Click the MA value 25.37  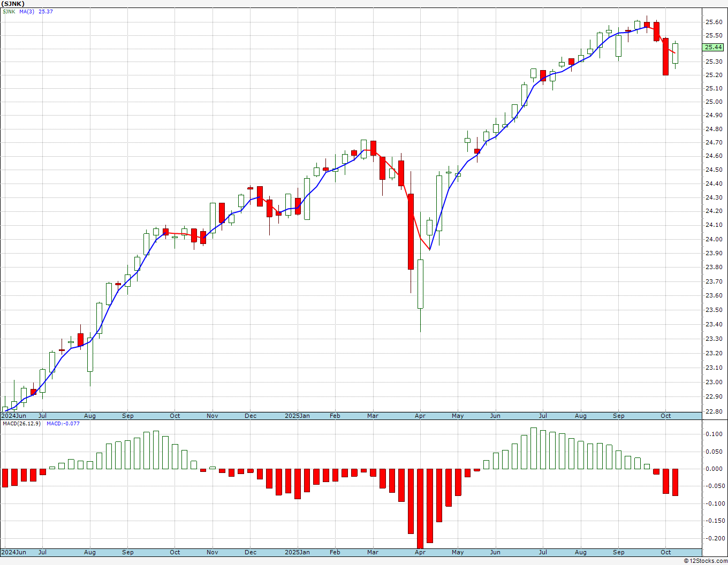[45, 11]
